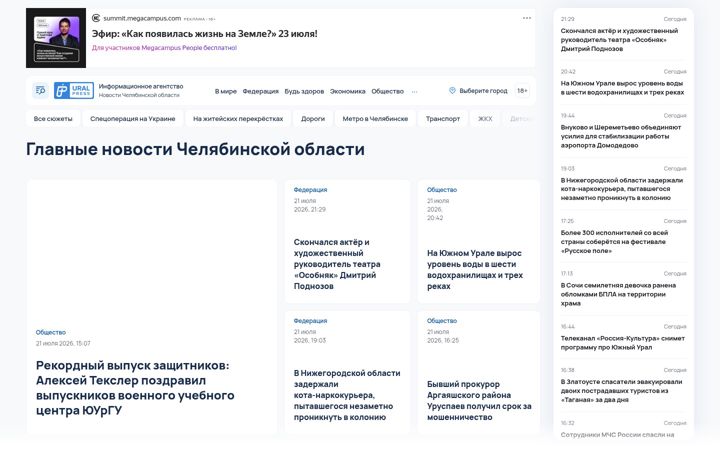The width and height of the screenshot is (720, 450).
Task: Open the card about театр «Особняк» Дмитрий Поднозов
Action: [x=337, y=264]
